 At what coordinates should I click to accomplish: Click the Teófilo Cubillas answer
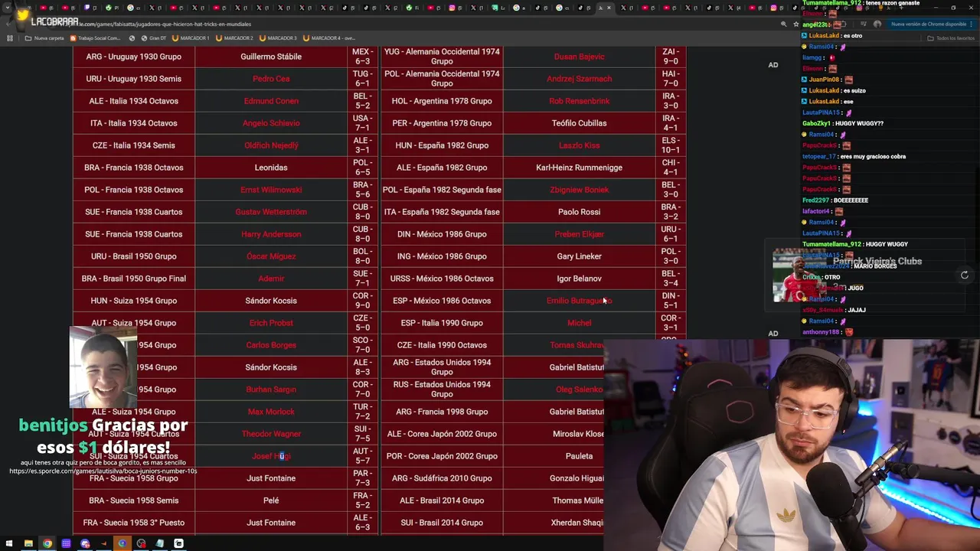pyautogui.click(x=579, y=123)
